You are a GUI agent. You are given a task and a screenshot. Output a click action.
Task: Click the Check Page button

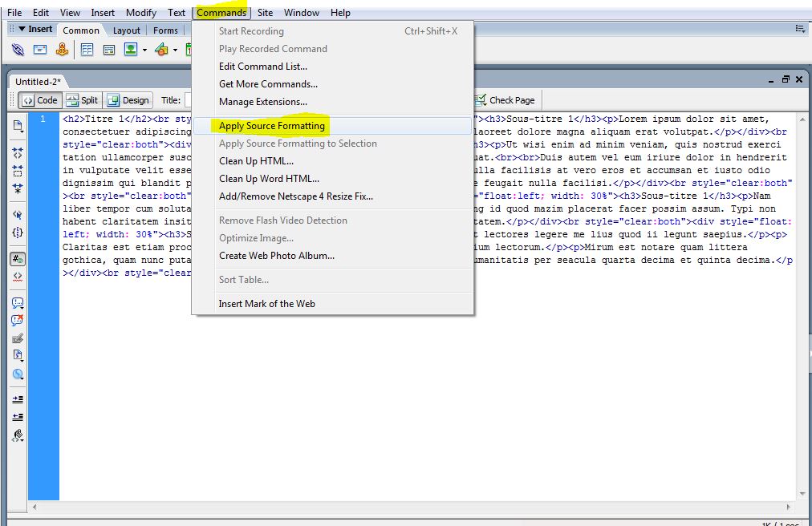coord(505,100)
